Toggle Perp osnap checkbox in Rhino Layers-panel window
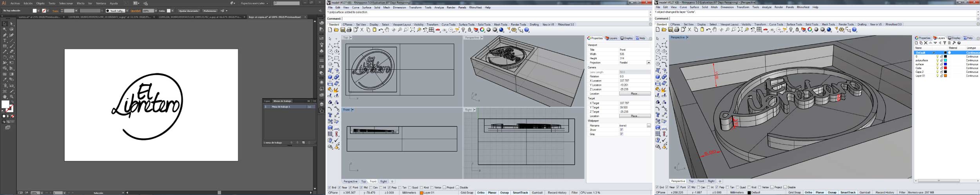Screen dimensions: 980x195 pos(717,187)
